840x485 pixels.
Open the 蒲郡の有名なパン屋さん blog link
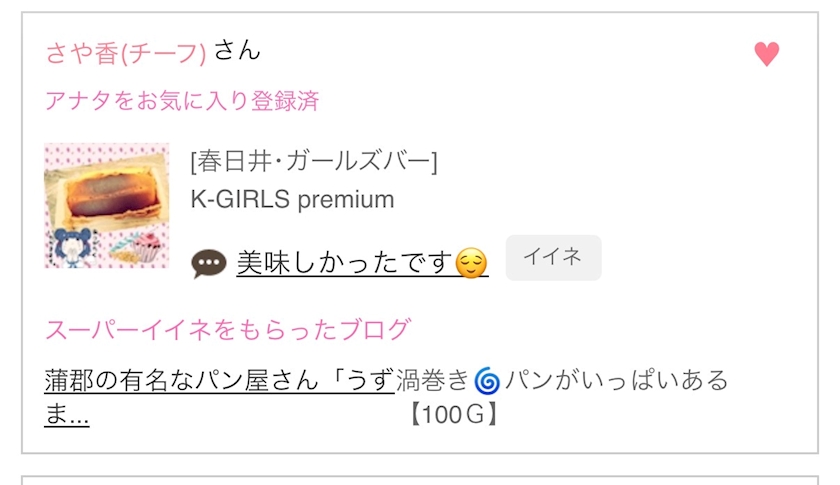[x=219, y=381]
